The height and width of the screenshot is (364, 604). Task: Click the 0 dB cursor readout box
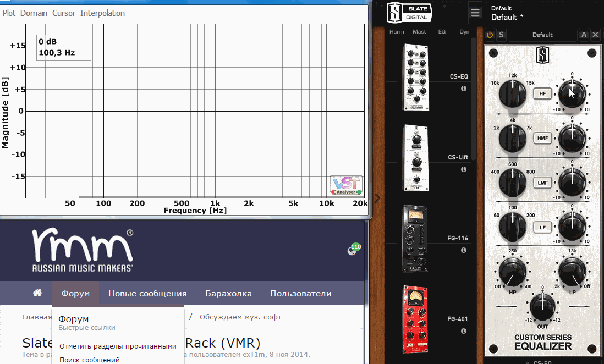pyautogui.click(x=64, y=47)
